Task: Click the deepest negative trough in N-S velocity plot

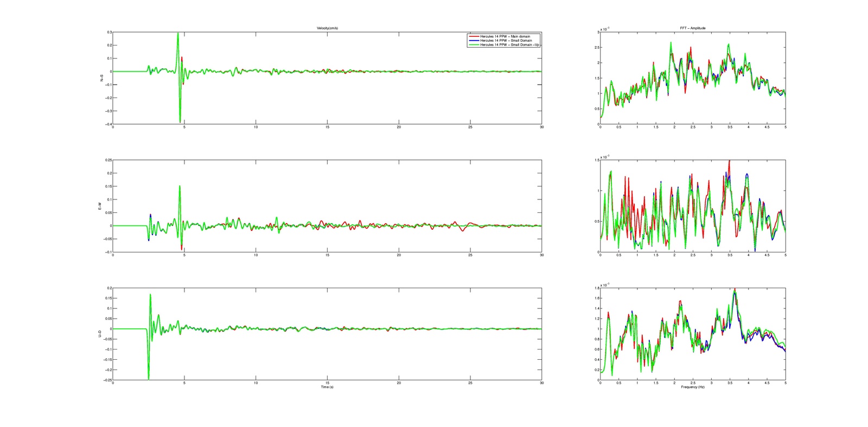Action: [x=180, y=122]
